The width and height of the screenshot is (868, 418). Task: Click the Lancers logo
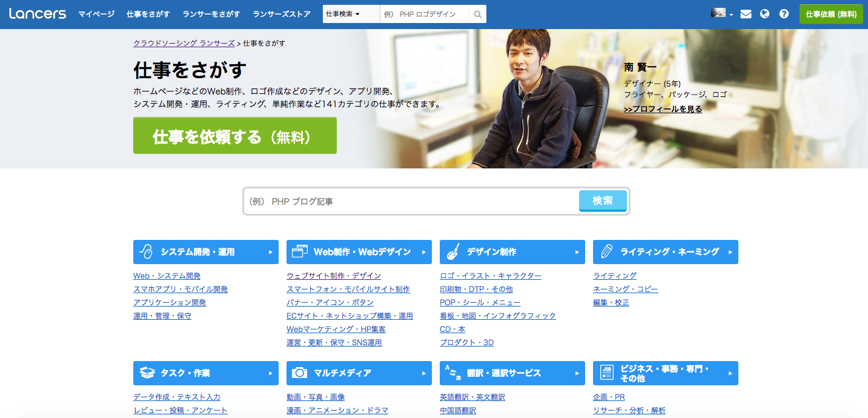pyautogui.click(x=38, y=14)
